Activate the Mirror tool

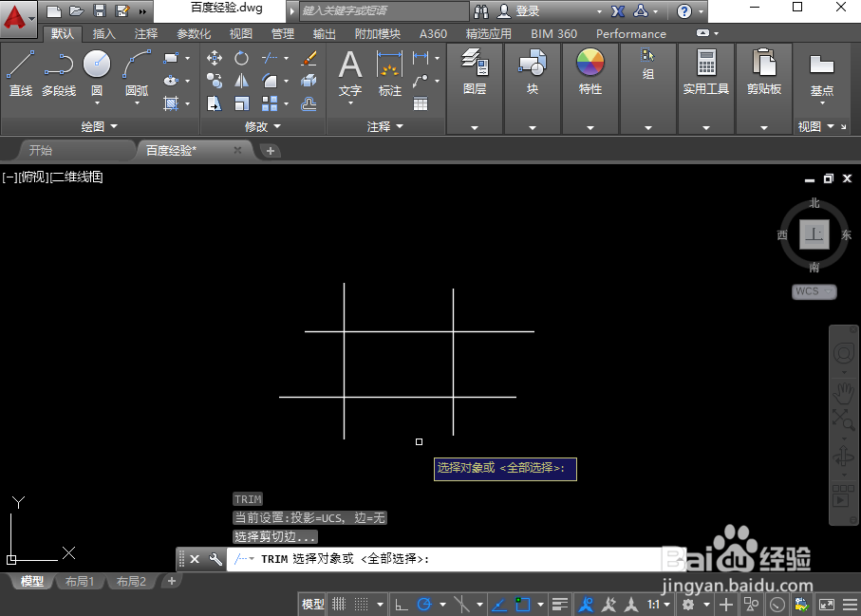tap(242, 81)
